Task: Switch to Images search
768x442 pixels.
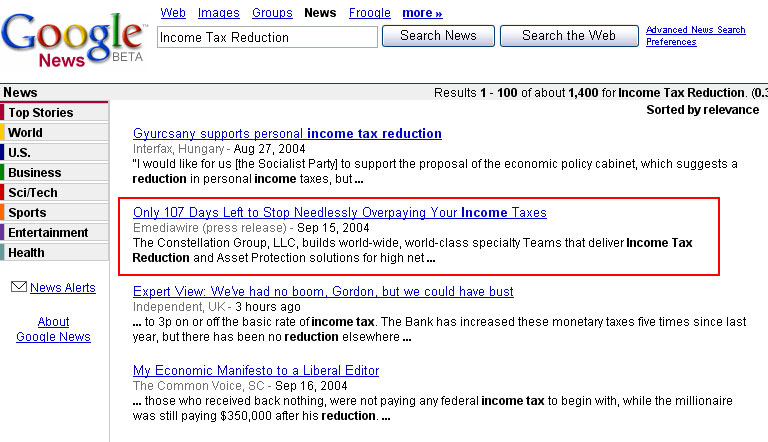Action: (x=218, y=13)
